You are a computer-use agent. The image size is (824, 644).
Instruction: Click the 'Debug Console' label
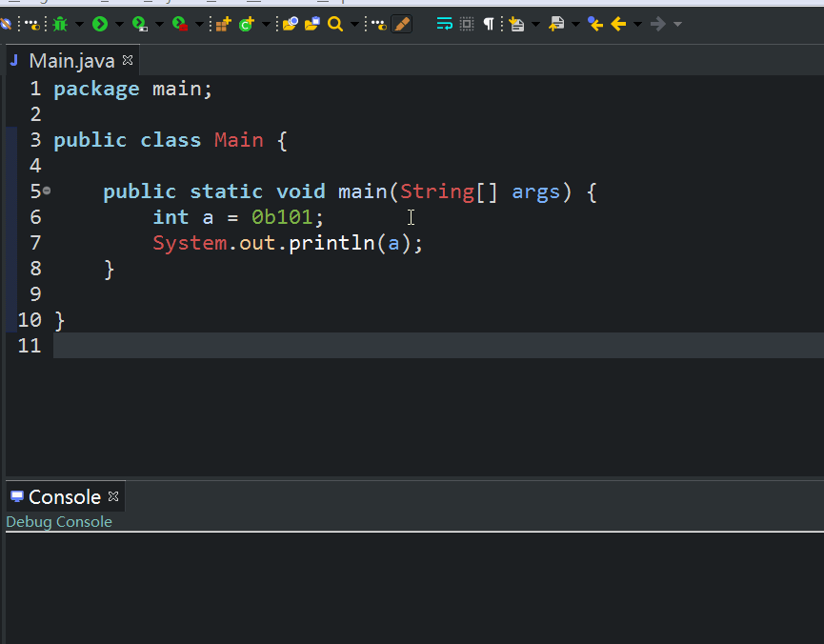59,522
